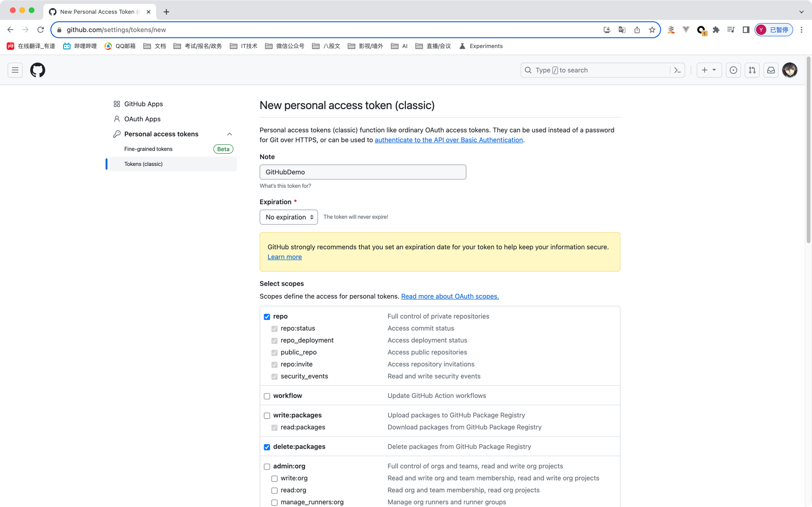Open the GitHub hamburger navigation menu
The image size is (812, 507).
(x=15, y=70)
